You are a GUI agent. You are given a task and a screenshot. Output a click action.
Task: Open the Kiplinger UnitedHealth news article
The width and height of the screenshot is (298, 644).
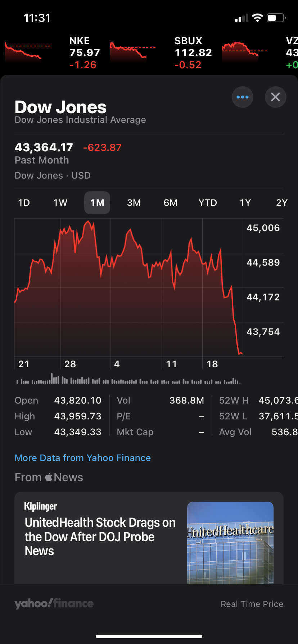pos(100,536)
